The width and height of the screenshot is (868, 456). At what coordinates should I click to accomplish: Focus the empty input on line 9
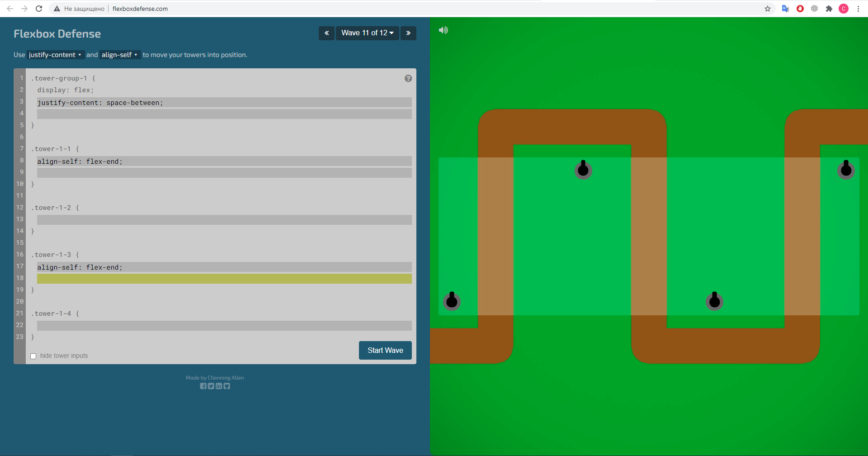[x=224, y=173]
